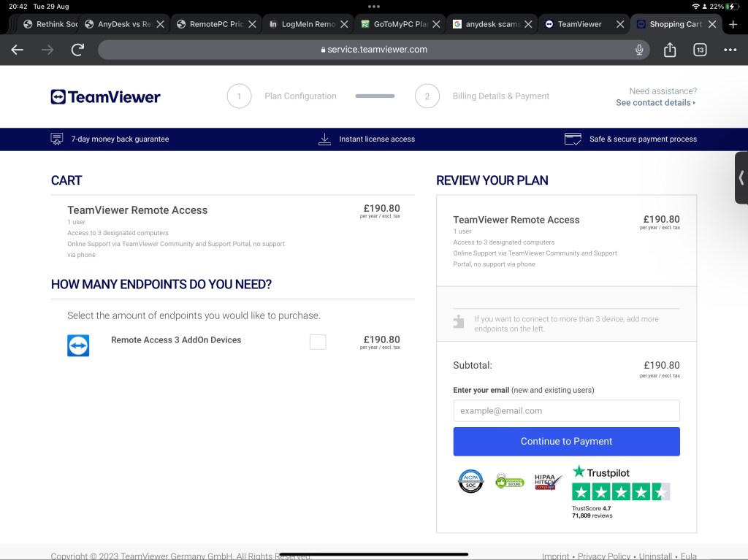Close the Shopping Cart tab
Screen dimensions: 748x560
[712, 24]
